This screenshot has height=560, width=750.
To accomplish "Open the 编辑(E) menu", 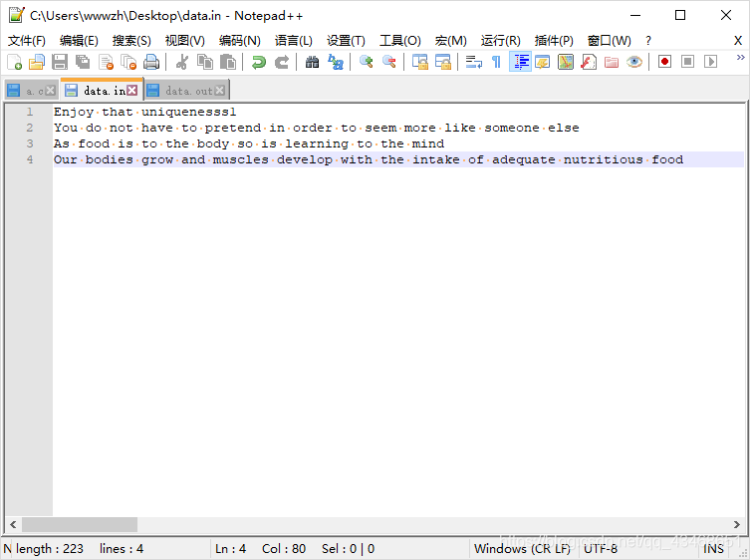I will (79, 41).
